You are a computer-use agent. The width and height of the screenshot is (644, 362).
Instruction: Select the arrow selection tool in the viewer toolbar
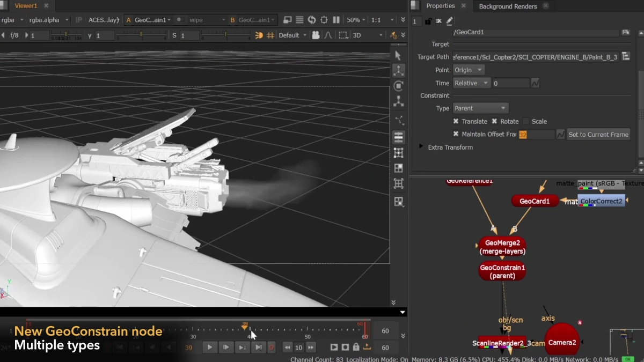click(x=398, y=55)
